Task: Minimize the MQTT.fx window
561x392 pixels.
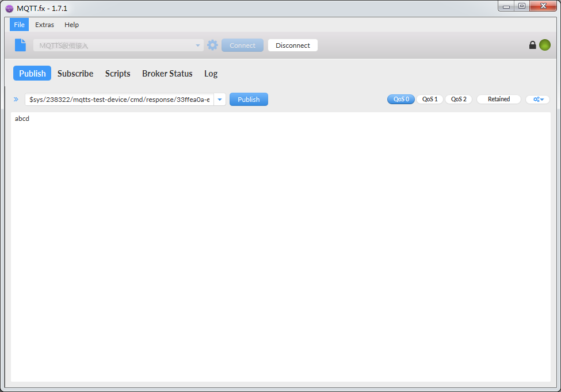Action: (x=506, y=6)
